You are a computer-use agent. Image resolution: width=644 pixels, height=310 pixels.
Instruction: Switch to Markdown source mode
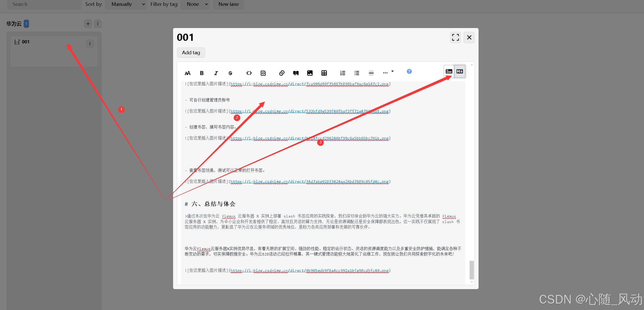pyautogui.click(x=460, y=71)
